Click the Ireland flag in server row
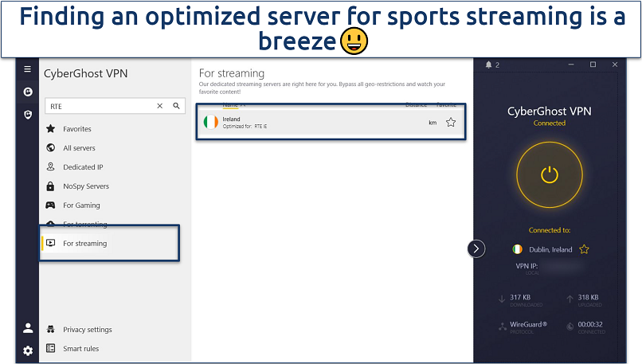642x364 pixels. tap(211, 122)
